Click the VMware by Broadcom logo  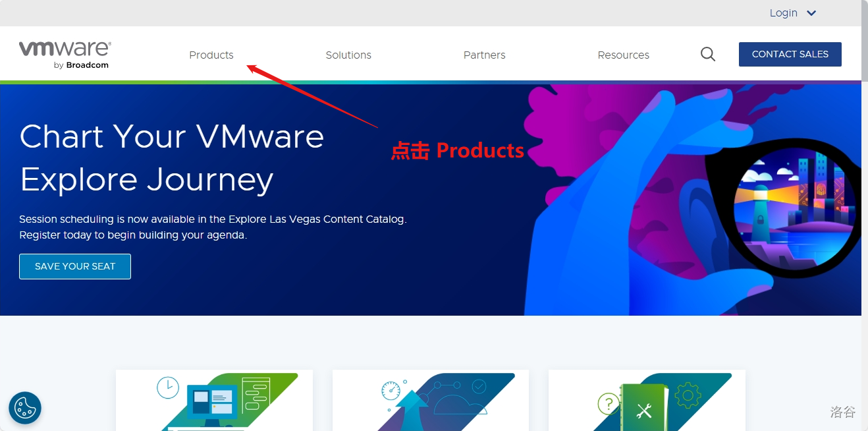(x=65, y=55)
